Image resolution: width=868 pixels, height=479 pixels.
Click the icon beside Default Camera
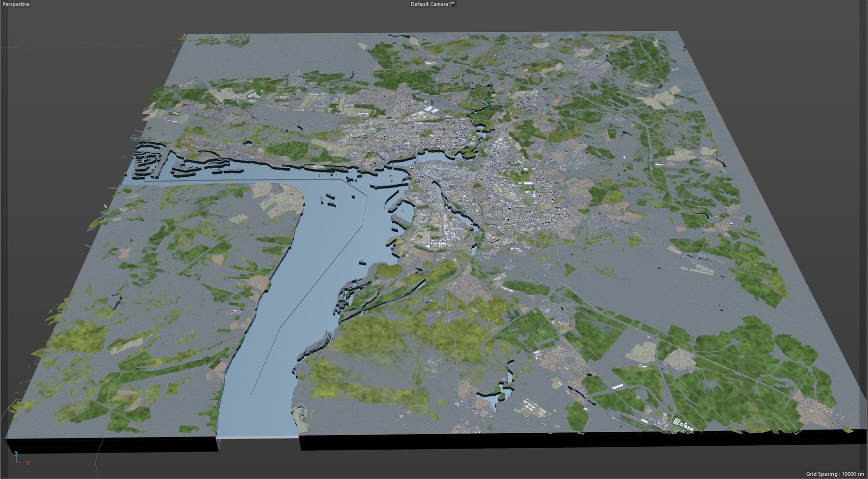point(452,4)
